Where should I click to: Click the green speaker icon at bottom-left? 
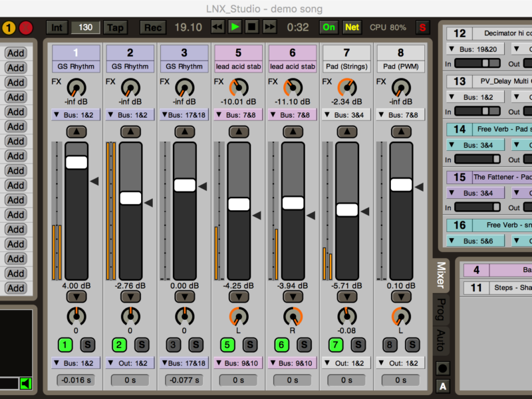coord(26,383)
